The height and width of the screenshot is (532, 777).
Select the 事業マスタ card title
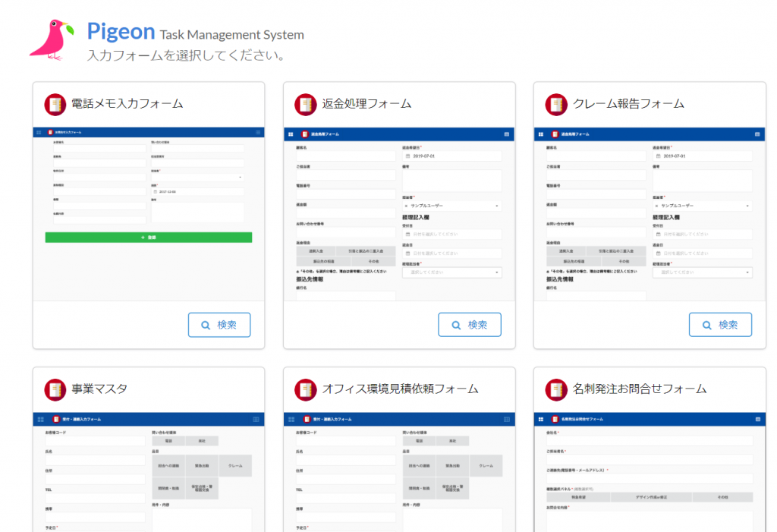[x=99, y=389]
